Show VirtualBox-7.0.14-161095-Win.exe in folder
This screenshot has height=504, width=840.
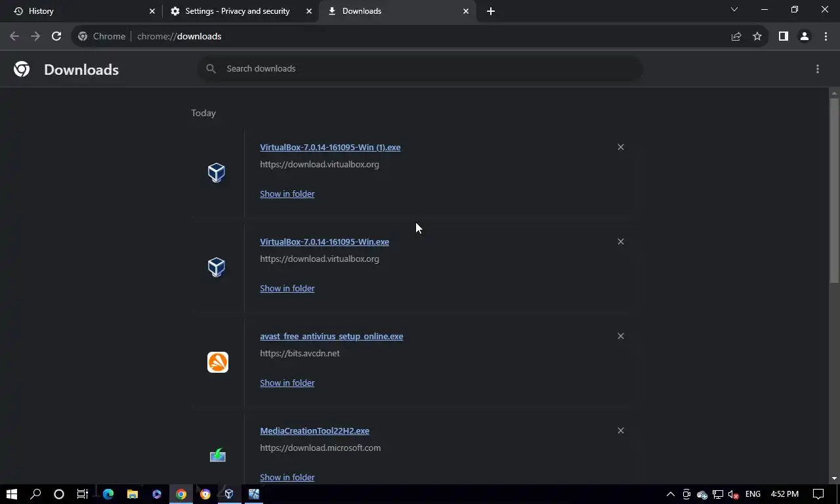(x=287, y=288)
